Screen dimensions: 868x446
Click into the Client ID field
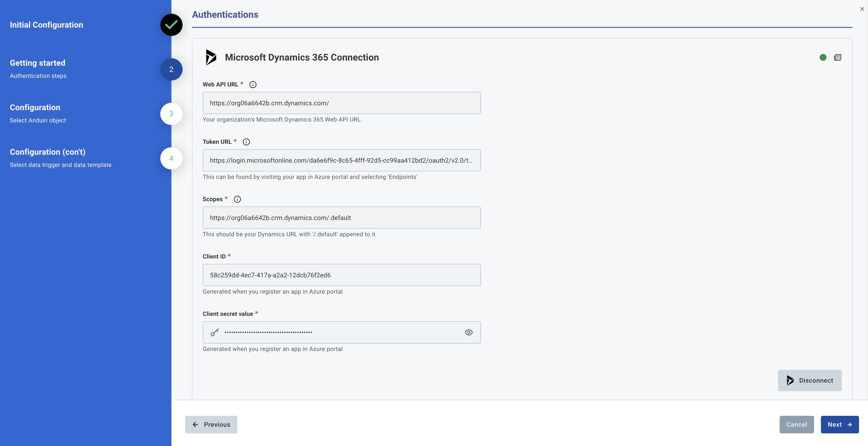click(x=341, y=275)
